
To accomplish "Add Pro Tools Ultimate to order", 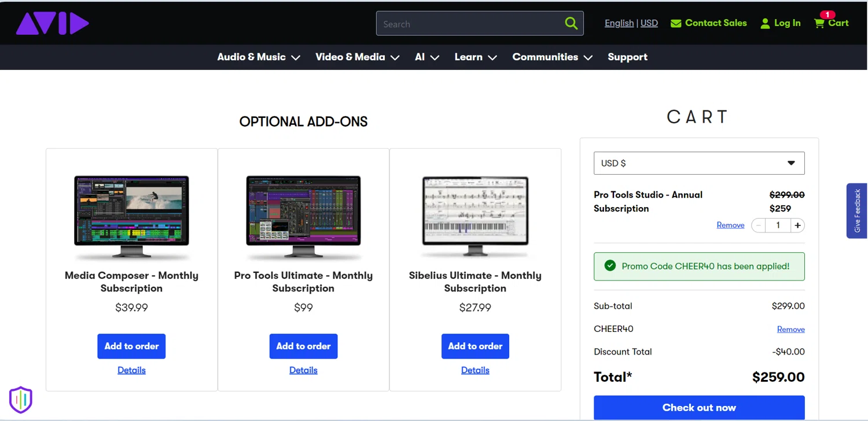I will click(303, 346).
